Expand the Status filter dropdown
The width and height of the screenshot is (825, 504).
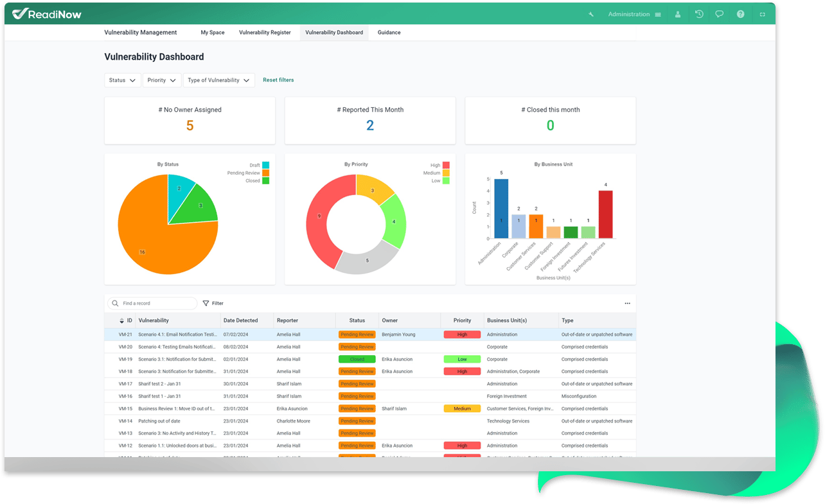(x=123, y=80)
